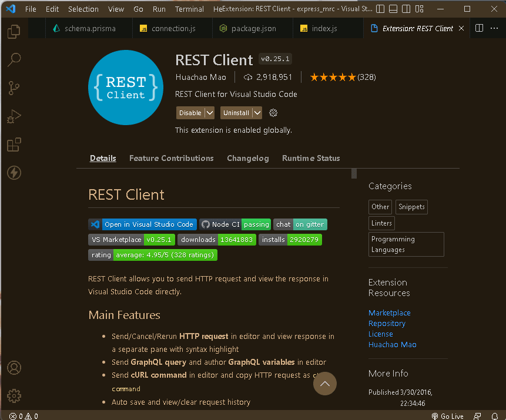This screenshot has height=420, width=506.
Task: Open the Search view in activity bar
Action: [x=14, y=60]
